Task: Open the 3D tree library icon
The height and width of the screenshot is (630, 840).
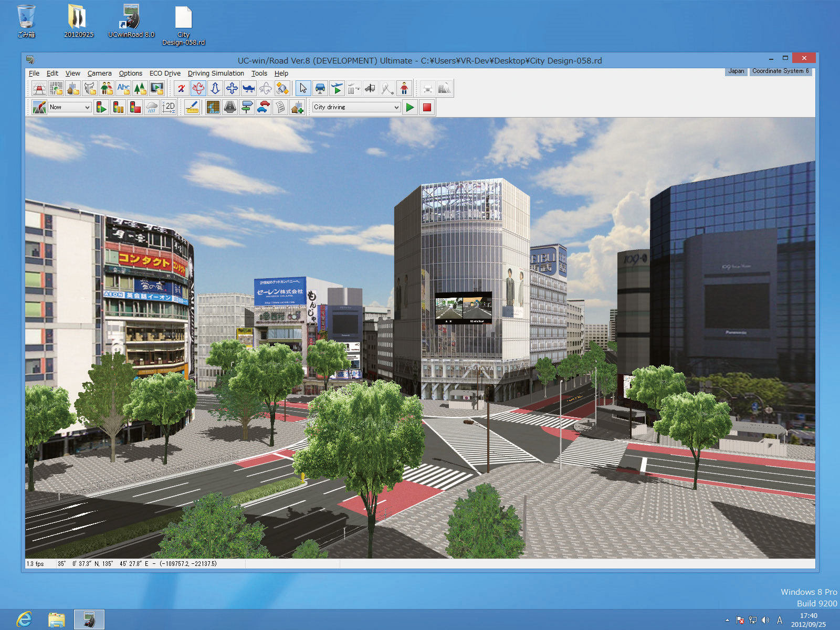Action: click(140, 88)
